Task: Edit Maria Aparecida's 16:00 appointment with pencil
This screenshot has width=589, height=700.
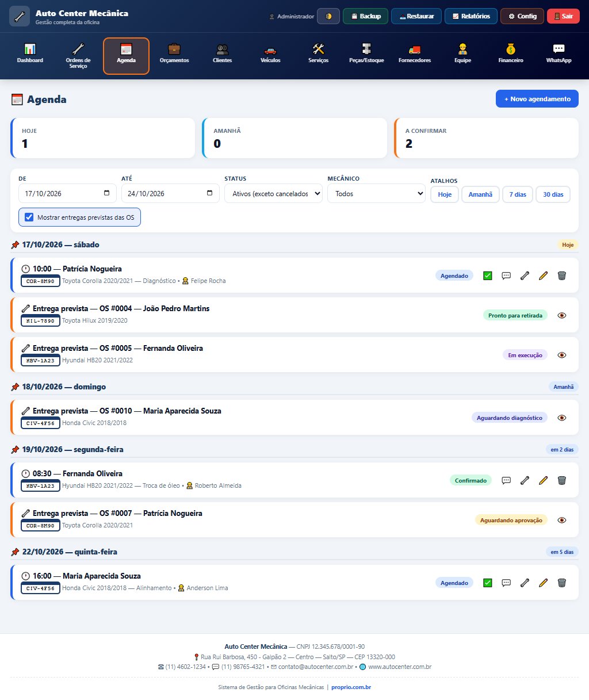Action: [x=543, y=583]
